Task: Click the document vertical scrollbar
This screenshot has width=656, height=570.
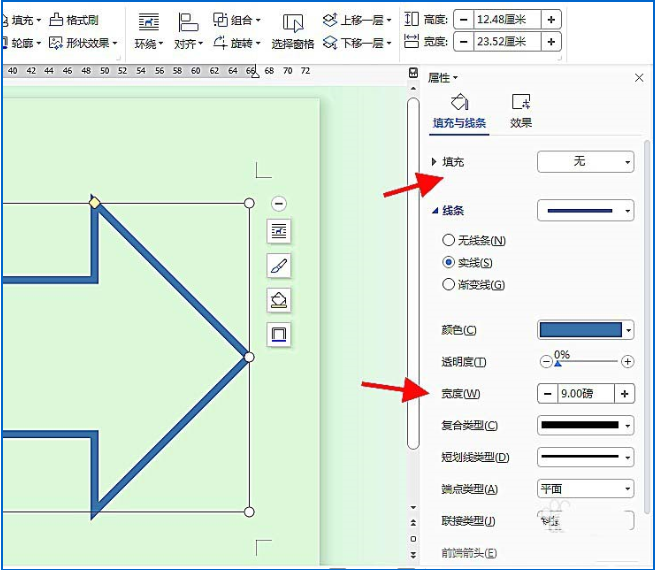Action: point(413,274)
